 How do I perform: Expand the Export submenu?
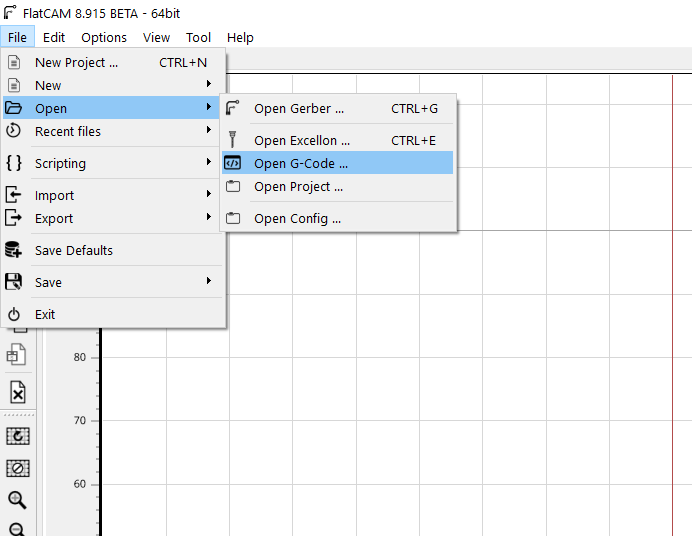pos(112,218)
